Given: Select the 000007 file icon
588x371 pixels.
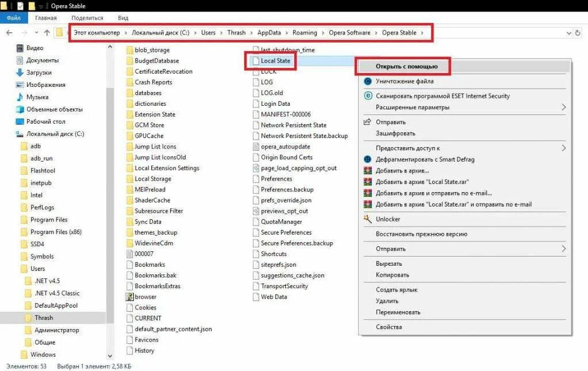Looking at the screenshot, I should [x=130, y=254].
